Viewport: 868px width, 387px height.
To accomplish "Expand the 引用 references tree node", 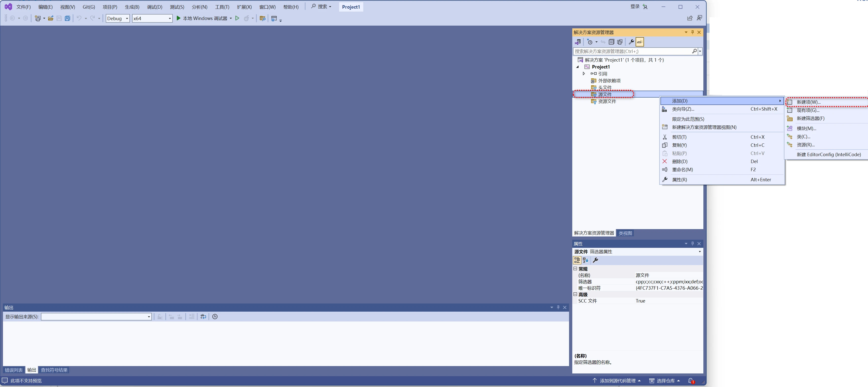I will coord(584,74).
